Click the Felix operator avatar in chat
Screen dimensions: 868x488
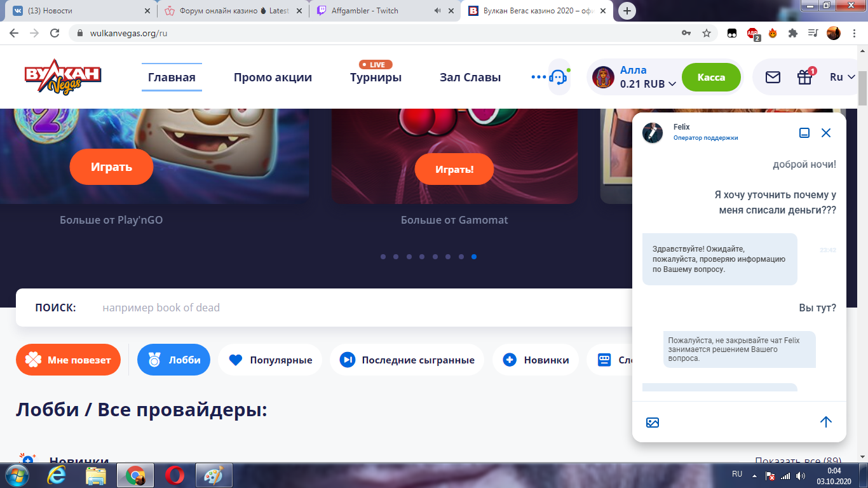[653, 133]
